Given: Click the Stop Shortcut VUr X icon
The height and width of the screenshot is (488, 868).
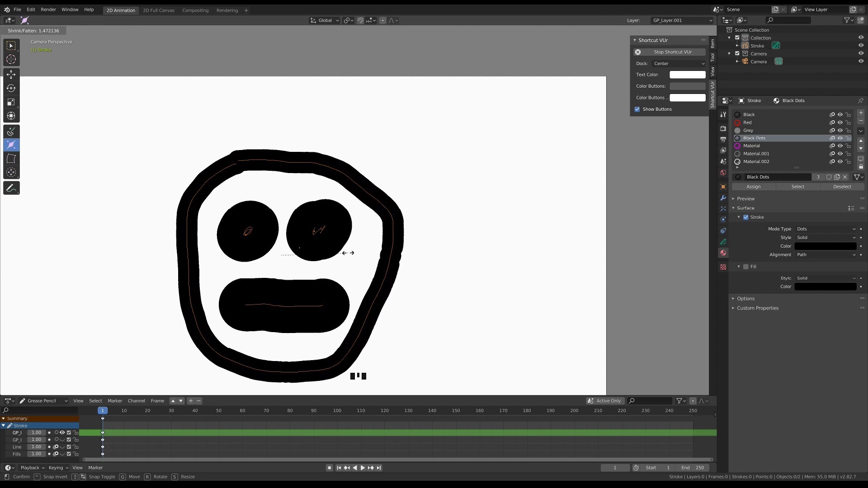Looking at the screenshot, I should point(638,52).
